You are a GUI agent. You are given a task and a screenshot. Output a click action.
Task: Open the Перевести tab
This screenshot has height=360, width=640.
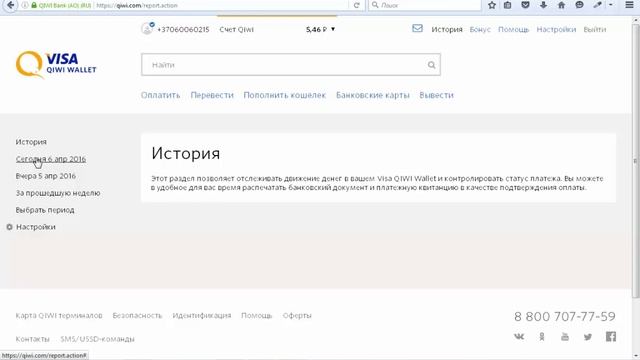point(212,95)
